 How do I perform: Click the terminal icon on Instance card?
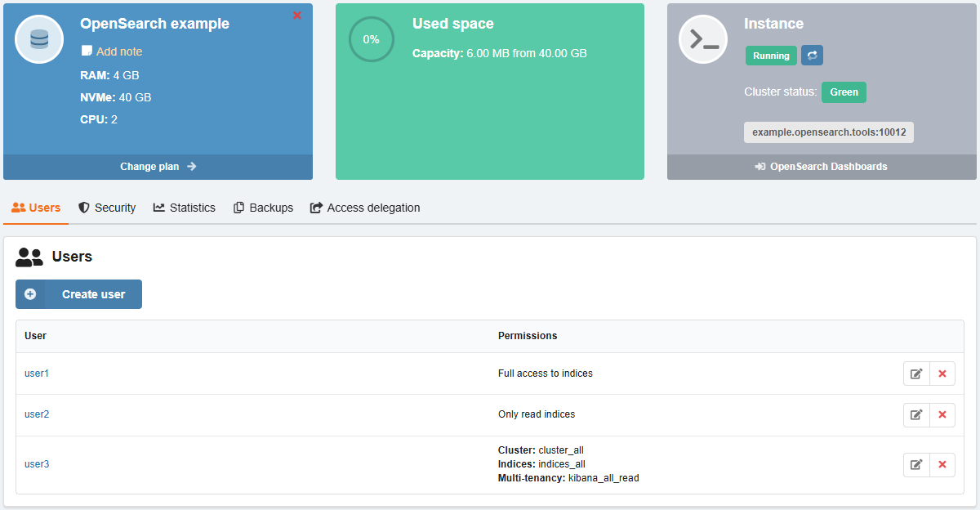coord(703,39)
